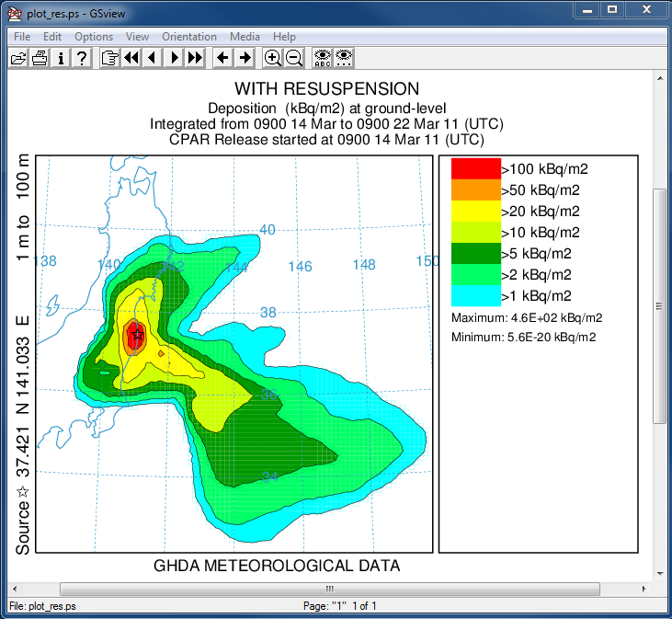Open the Options menu

click(94, 37)
